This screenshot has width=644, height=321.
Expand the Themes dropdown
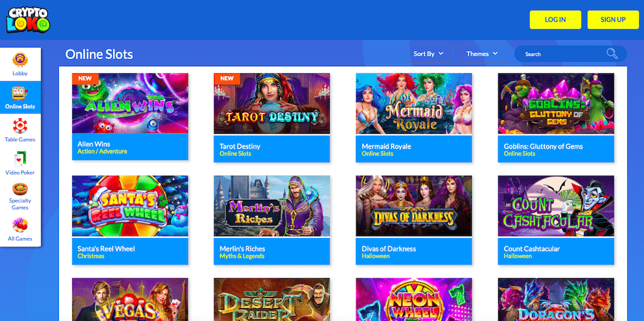[482, 54]
